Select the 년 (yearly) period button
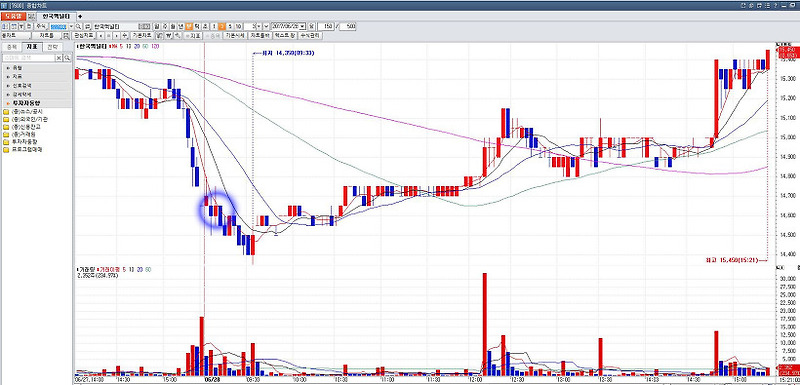Image resolution: width=800 pixels, height=385 pixels. (x=181, y=27)
